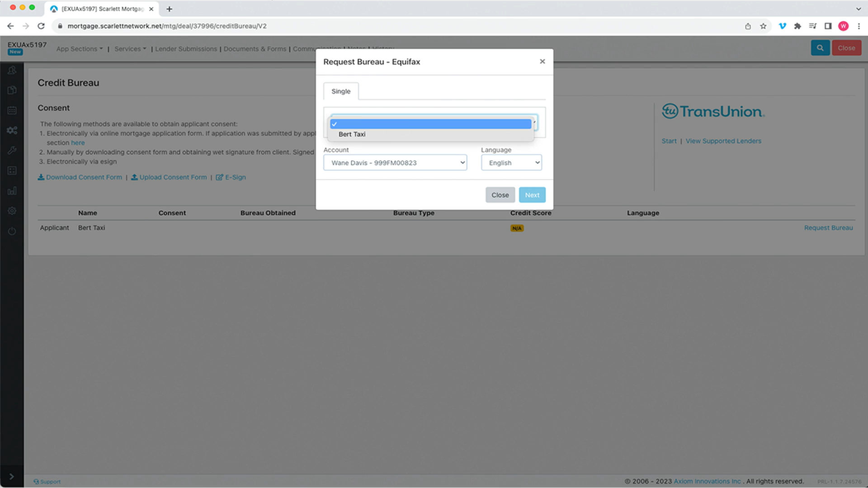Open the media controls playlist icon
The image size is (868, 488).
(813, 26)
